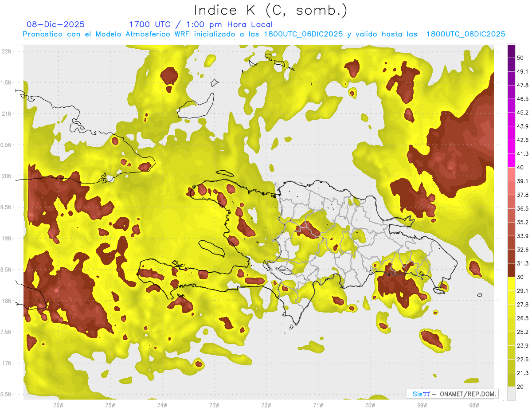Click the cut-off latitude label "6.5N"
Viewport: 532px width, 411px height.
7,394
